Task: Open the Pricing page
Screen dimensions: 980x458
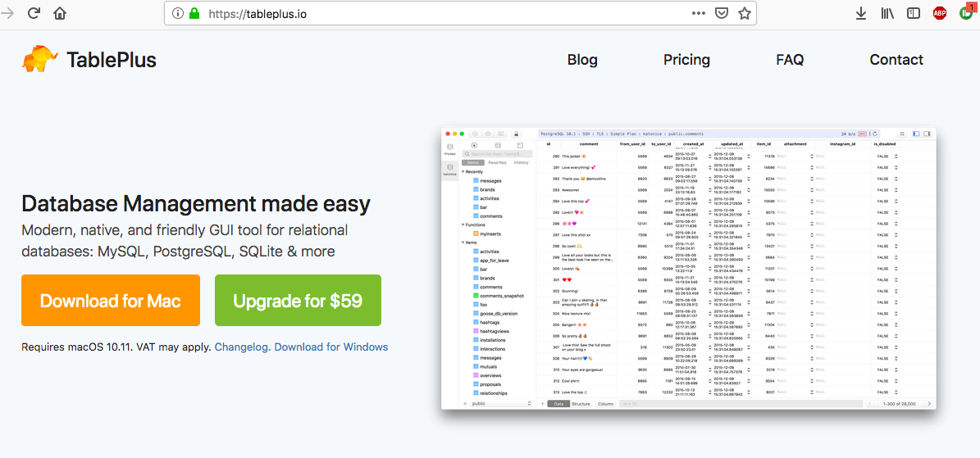Action: 687,60
